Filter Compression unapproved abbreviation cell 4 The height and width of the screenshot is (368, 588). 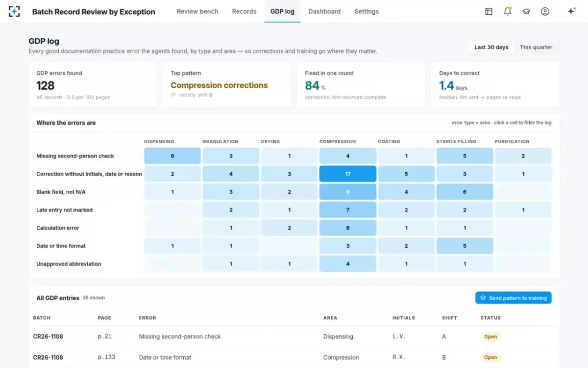348,264
